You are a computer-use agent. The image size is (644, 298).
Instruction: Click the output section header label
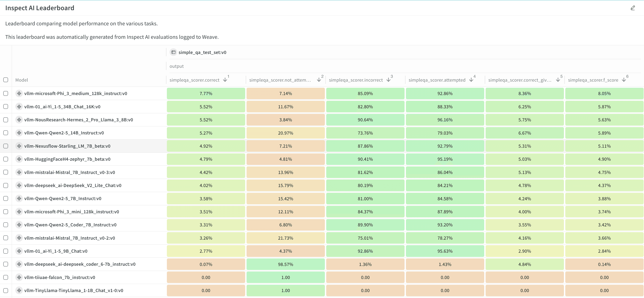pos(176,66)
